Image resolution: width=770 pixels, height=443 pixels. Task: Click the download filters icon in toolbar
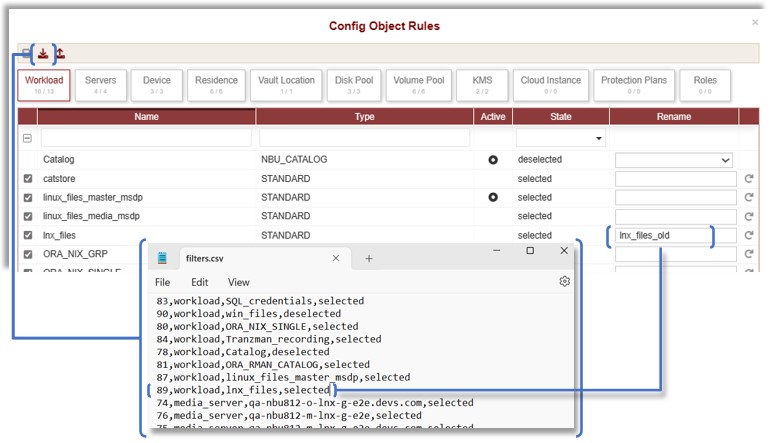[x=43, y=54]
